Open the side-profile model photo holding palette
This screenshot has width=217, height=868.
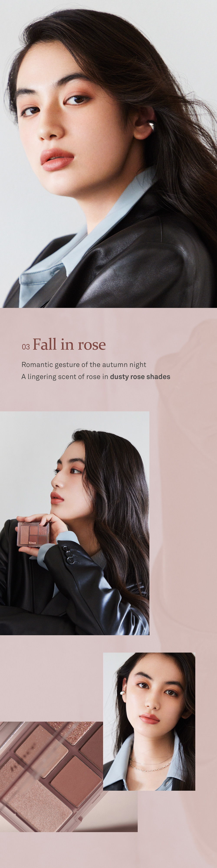pos(74,523)
